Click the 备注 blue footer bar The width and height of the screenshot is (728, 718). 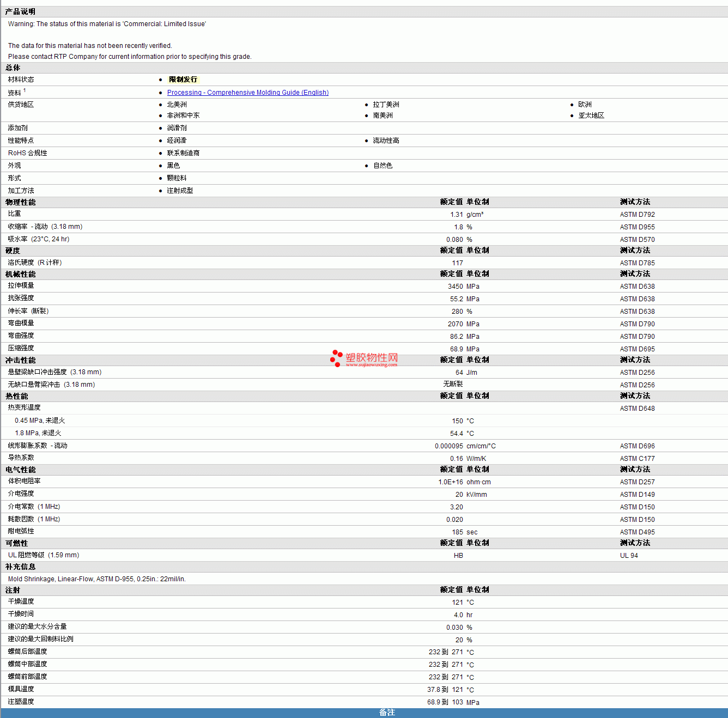[387, 713]
